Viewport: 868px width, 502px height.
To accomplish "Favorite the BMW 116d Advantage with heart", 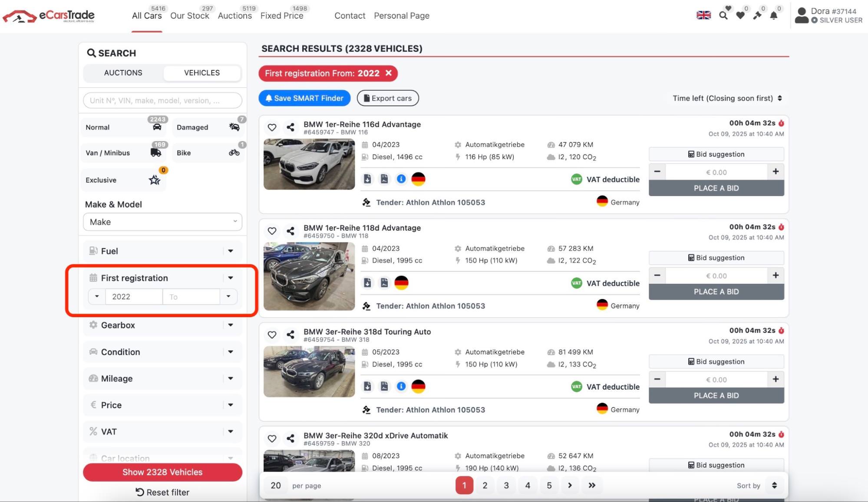I will tap(272, 127).
